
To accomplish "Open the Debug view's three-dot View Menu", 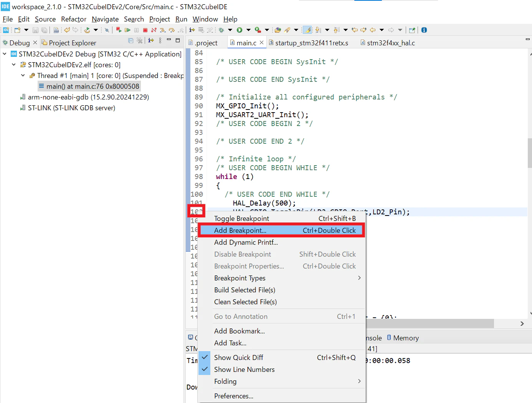I will coord(160,40).
